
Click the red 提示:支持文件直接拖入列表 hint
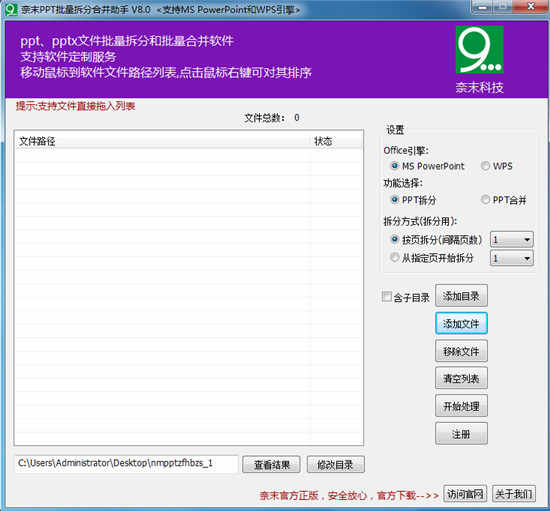[75, 106]
